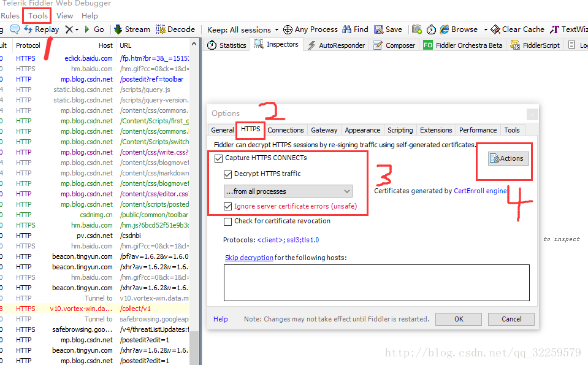Click OK in Options dialog

(x=459, y=319)
